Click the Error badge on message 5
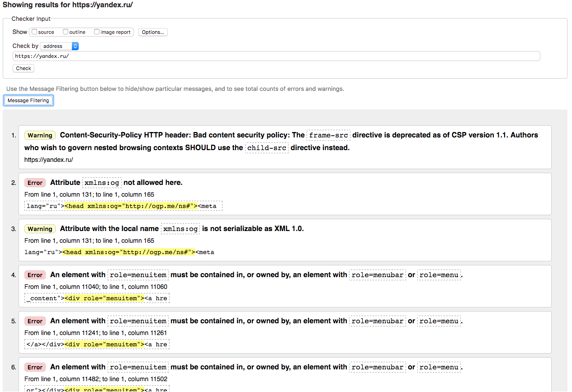The image size is (572, 392). tap(35, 321)
